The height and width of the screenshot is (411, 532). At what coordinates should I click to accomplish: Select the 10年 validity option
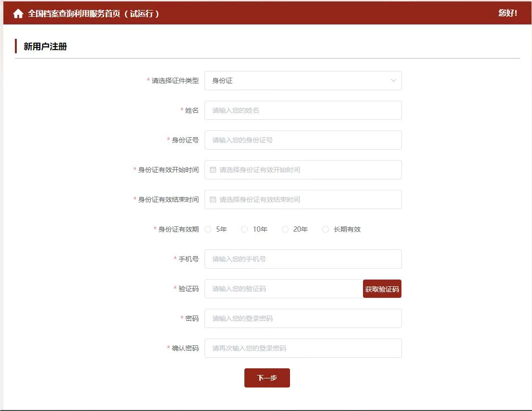pyautogui.click(x=244, y=229)
